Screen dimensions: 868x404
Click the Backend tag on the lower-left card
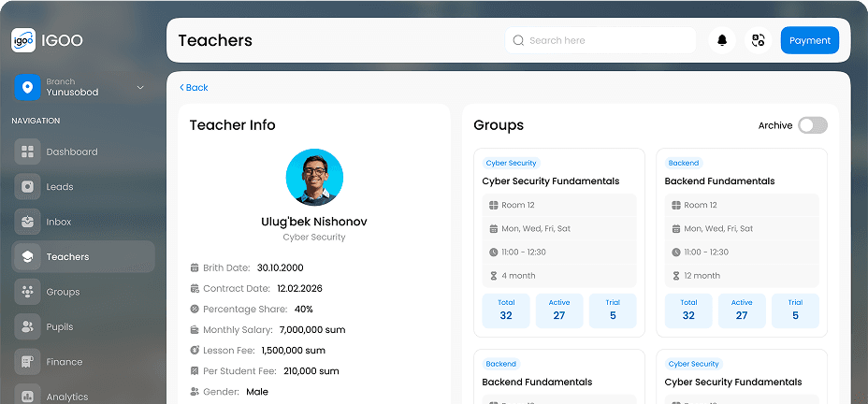click(501, 364)
